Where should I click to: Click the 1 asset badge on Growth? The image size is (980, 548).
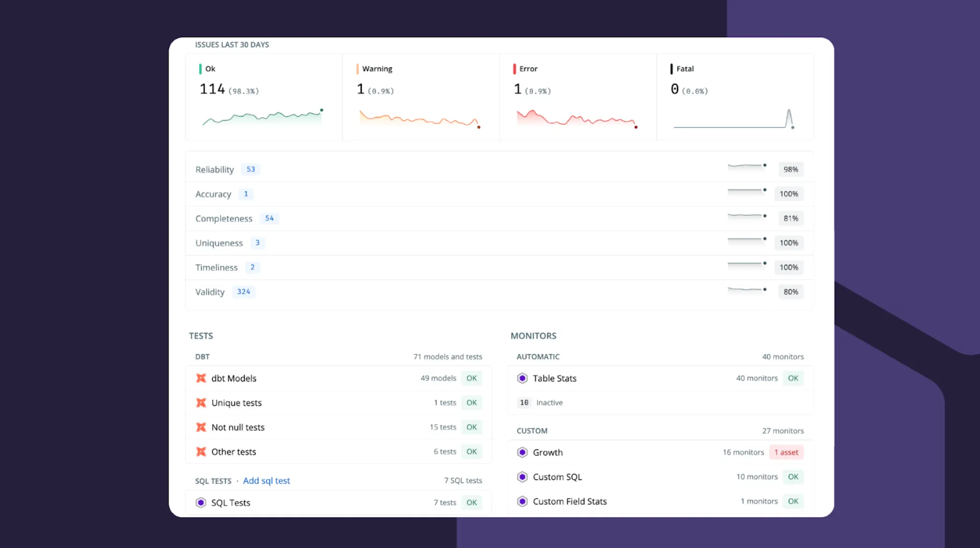(x=786, y=452)
